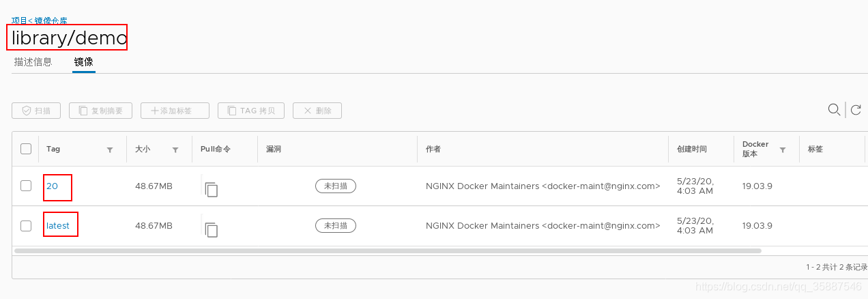Screen dimensions: 868x299
Task: Open the Docker version column filter
Action: pyautogui.click(x=783, y=149)
